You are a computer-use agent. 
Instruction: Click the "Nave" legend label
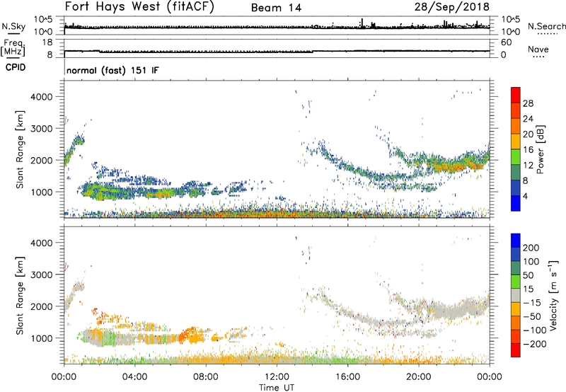coord(538,49)
